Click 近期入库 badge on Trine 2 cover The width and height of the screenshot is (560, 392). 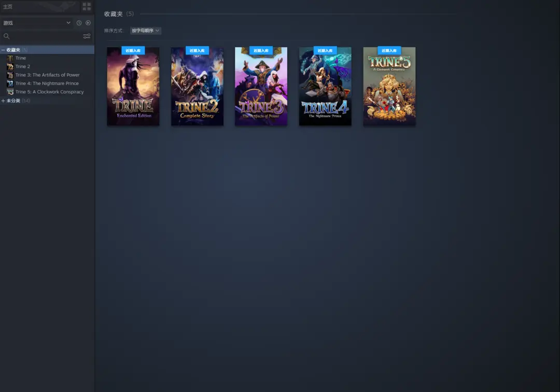pos(197,50)
